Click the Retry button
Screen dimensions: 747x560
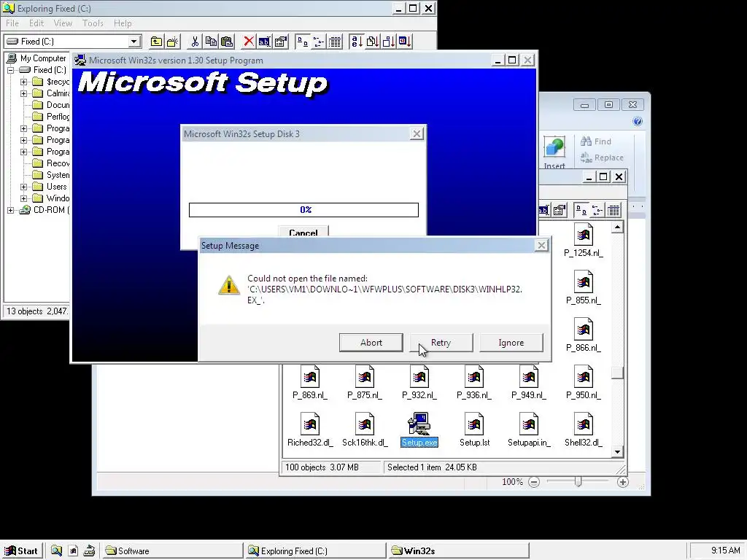coord(441,343)
